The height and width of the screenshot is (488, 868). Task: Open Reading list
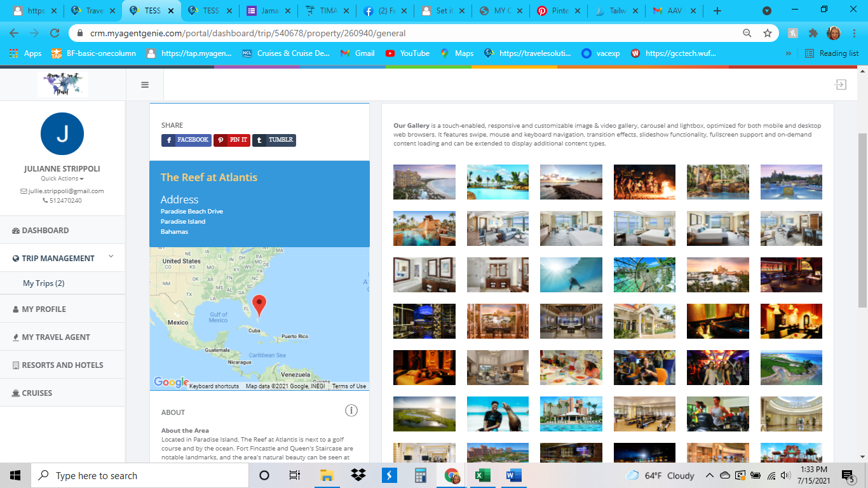pos(832,53)
